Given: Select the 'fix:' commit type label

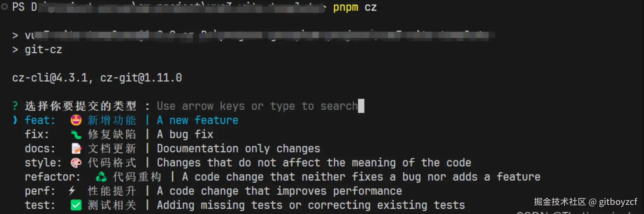Looking at the screenshot, I should pyautogui.click(x=37, y=134).
